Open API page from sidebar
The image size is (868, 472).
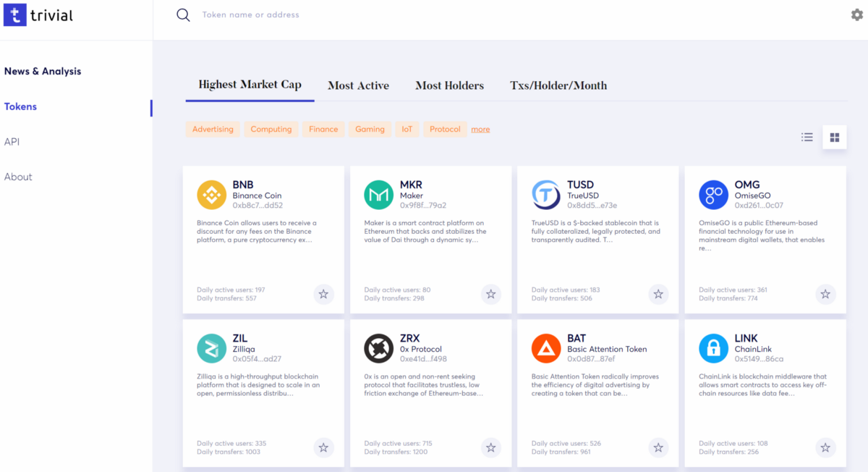(12, 142)
